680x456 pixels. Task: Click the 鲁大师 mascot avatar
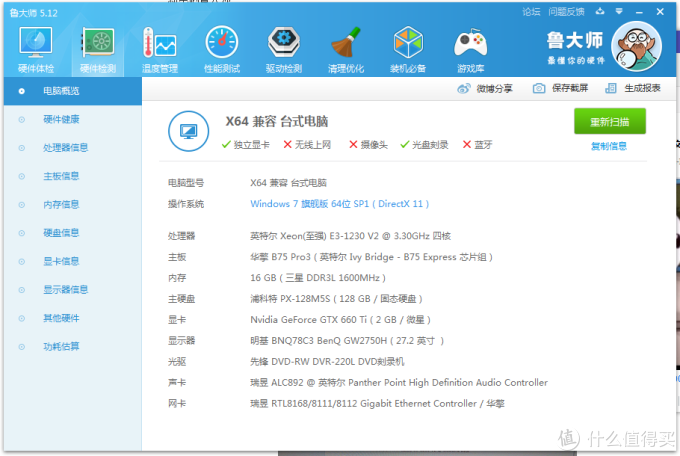636,46
